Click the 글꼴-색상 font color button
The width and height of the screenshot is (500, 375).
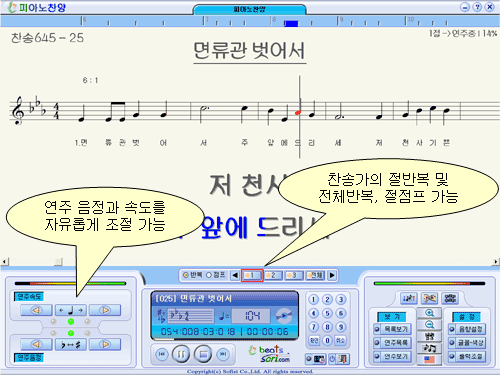(467, 342)
